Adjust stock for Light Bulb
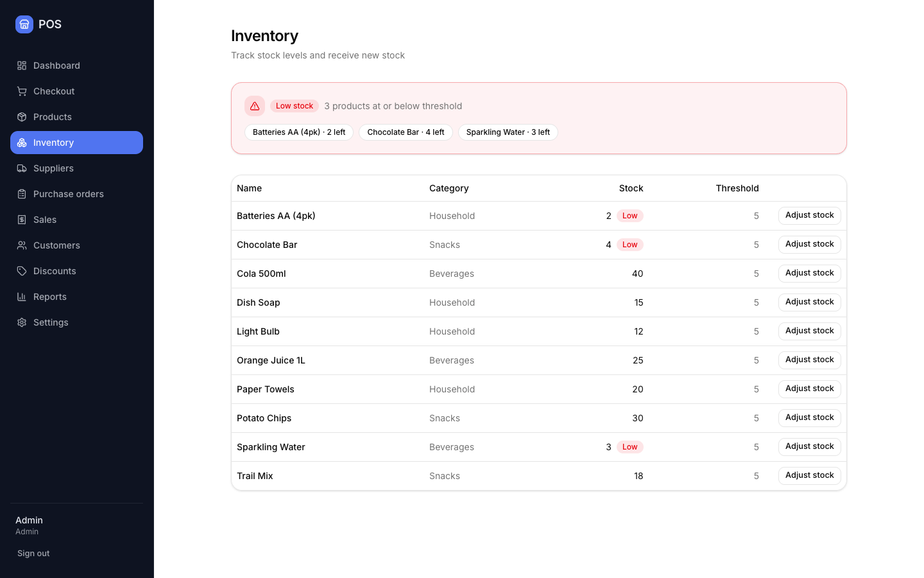 pos(810,331)
